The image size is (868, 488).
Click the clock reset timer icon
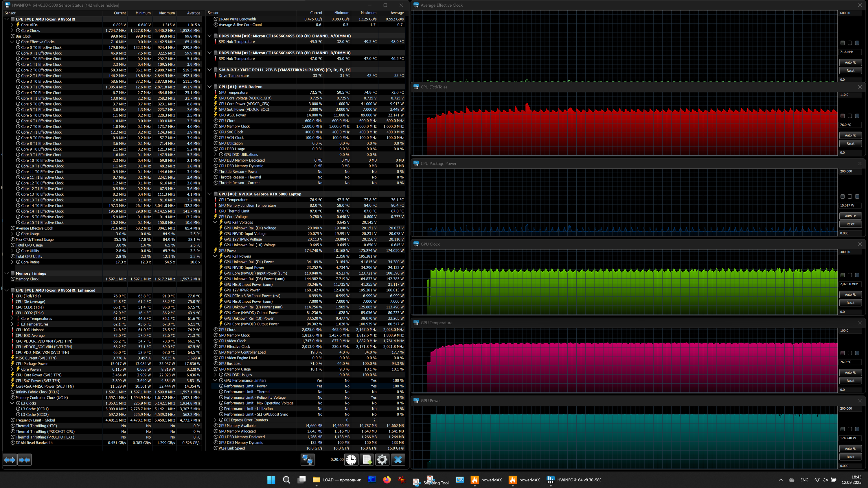pos(351,460)
